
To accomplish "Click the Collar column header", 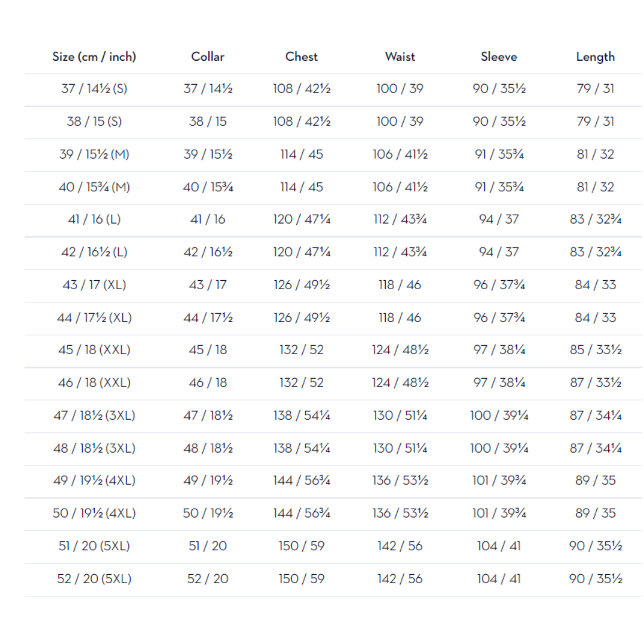I will [x=208, y=57].
